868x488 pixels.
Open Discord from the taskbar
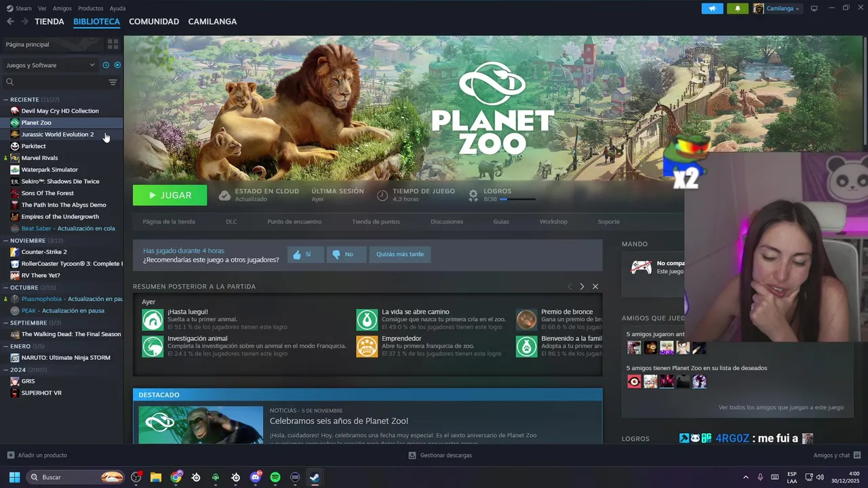256,477
